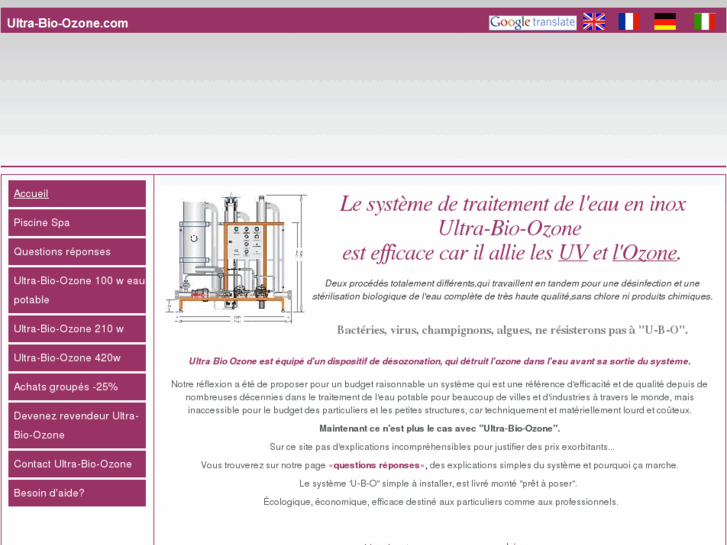Go to Accueil menu item
Image resolution: width=727 pixels, height=545 pixels.
pyautogui.click(x=77, y=194)
